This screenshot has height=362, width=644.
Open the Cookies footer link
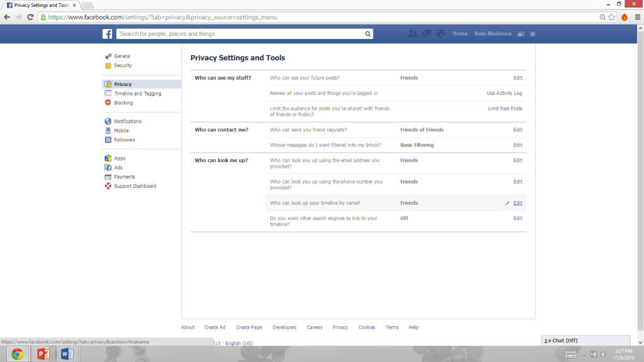coord(367,327)
